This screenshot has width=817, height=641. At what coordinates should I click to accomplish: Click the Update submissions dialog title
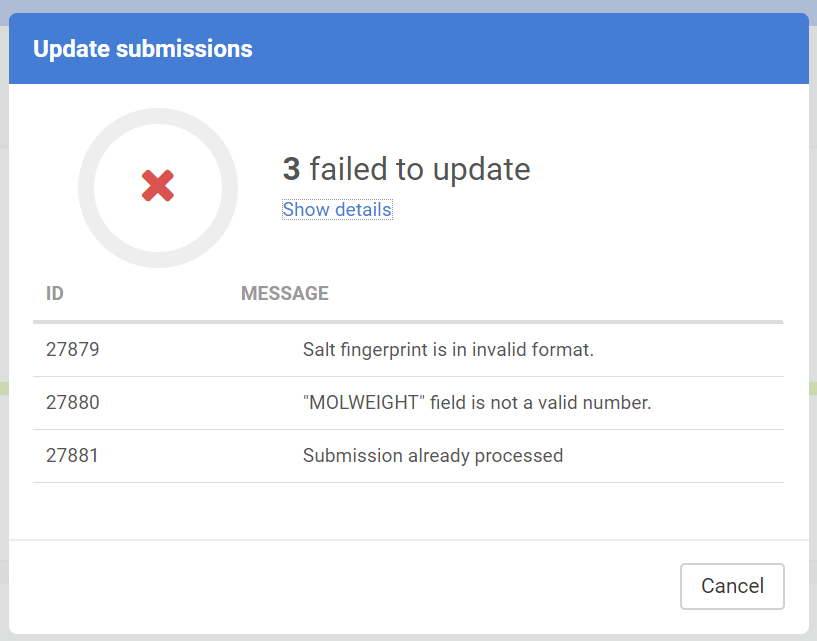coord(143,48)
